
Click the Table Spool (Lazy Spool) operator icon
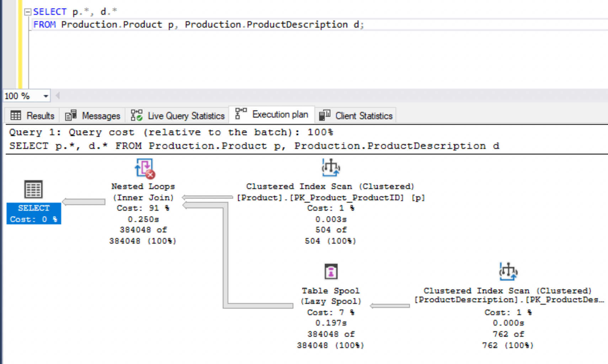pyautogui.click(x=330, y=271)
